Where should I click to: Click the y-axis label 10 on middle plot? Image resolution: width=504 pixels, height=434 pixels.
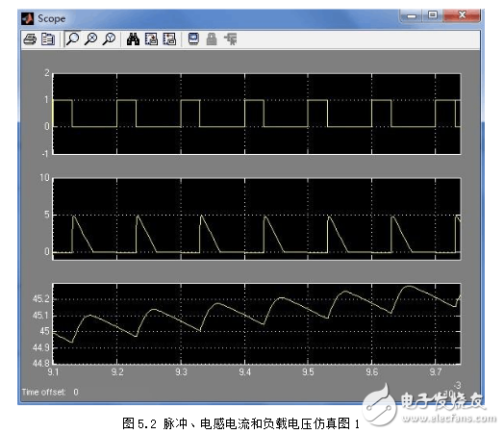44,177
